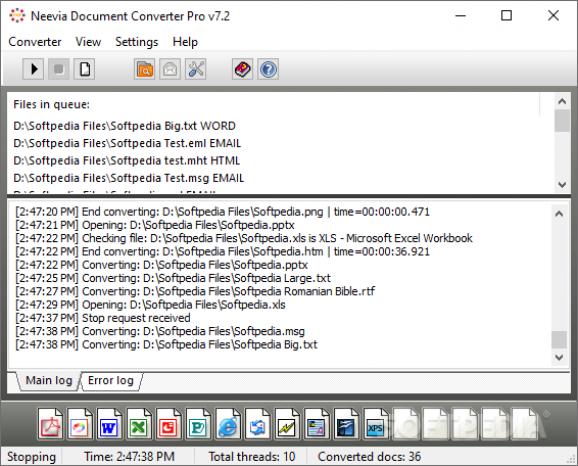This screenshot has width=578, height=466.
Task: Switch to the Main log tab
Action: point(49,380)
